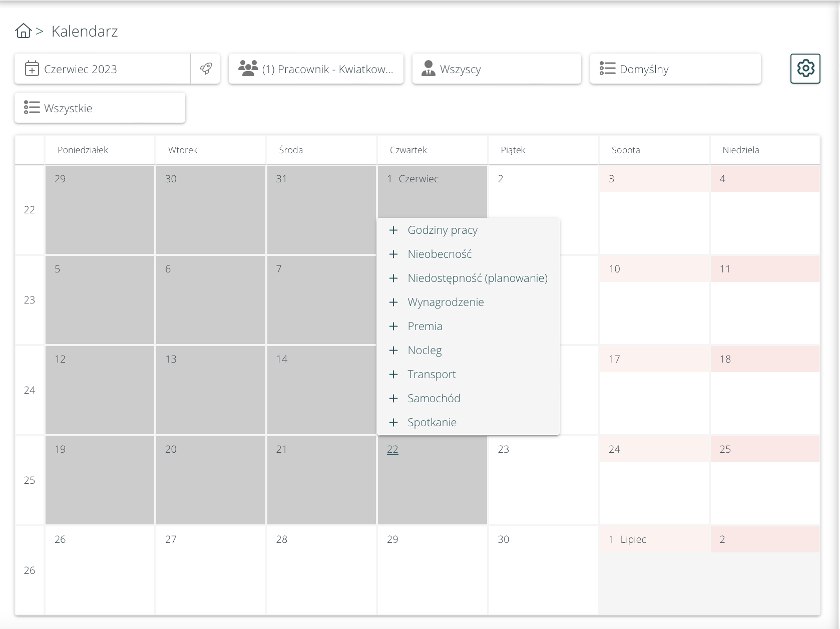Image resolution: width=840 pixels, height=629 pixels.
Task: Click plus icon beside Spotkanie
Action: (393, 423)
